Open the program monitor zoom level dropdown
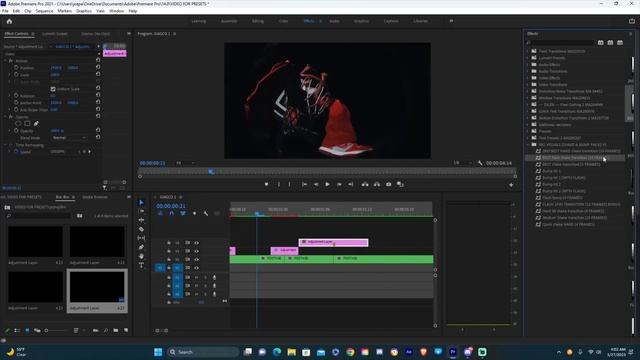Viewport: 640px width, 360px height. click(185, 163)
